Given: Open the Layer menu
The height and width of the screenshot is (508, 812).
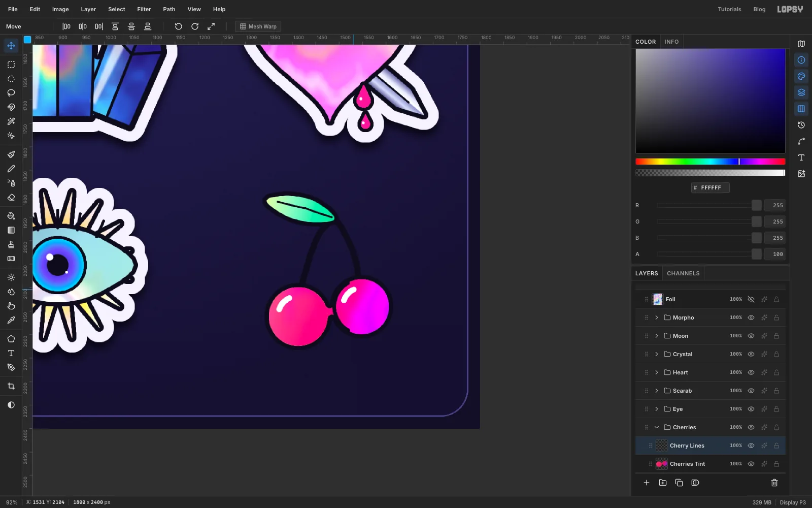Looking at the screenshot, I should pyautogui.click(x=88, y=9).
